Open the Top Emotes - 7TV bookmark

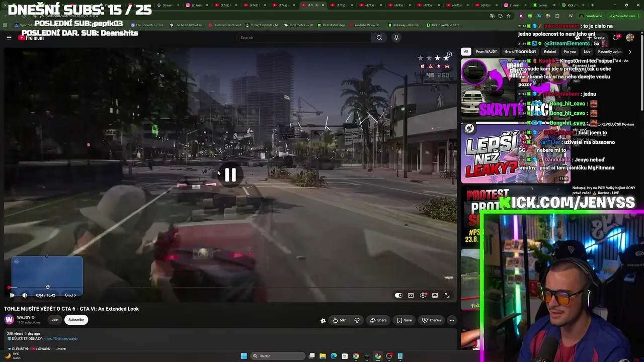(x=298, y=25)
